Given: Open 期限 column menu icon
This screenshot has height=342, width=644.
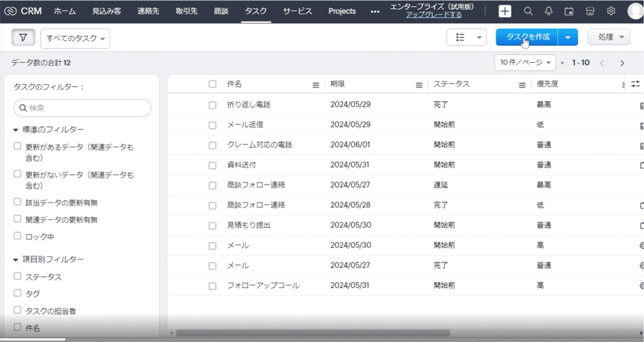Looking at the screenshot, I should [x=419, y=85].
